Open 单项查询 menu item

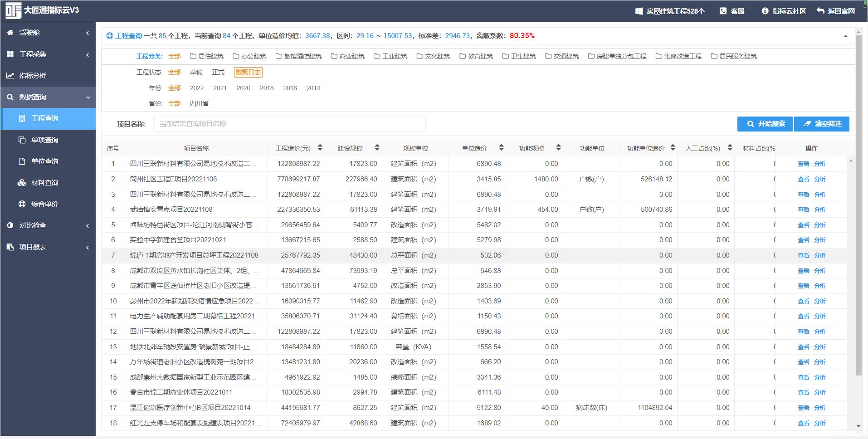[48, 140]
